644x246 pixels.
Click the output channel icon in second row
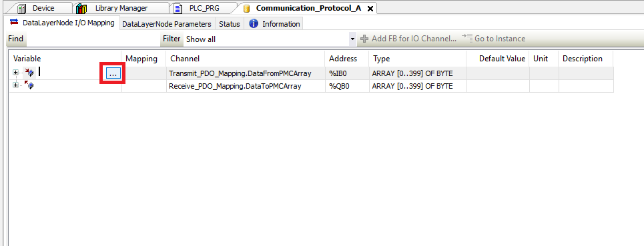click(x=29, y=85)
